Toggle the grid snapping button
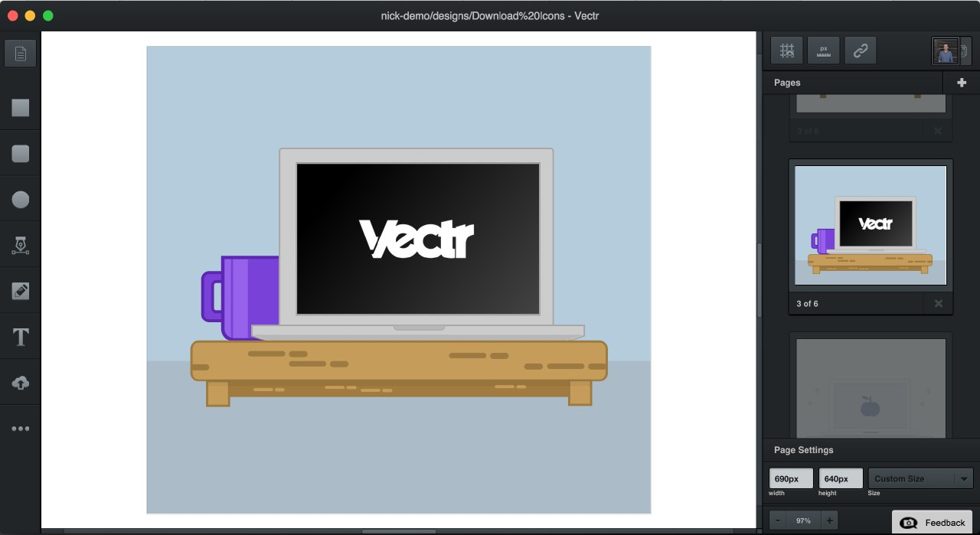The image size is (980, 535). click(786, 51)
